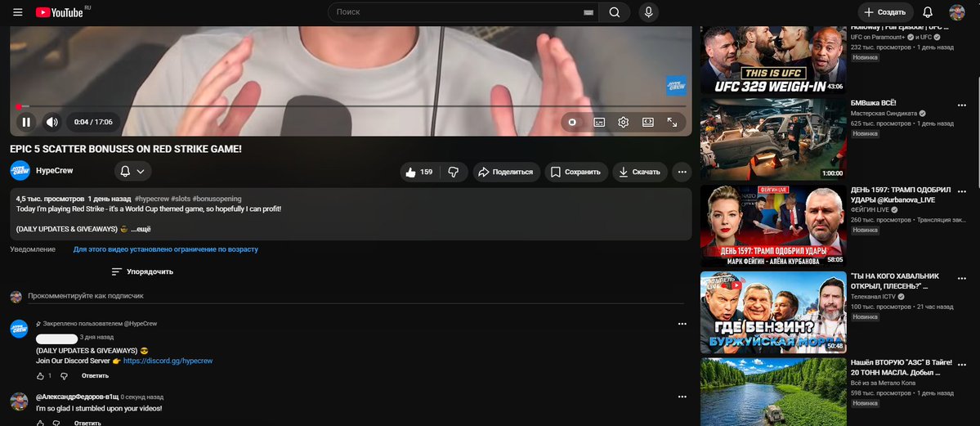Open HypeCrew channel avatar

tap(20, 171)
